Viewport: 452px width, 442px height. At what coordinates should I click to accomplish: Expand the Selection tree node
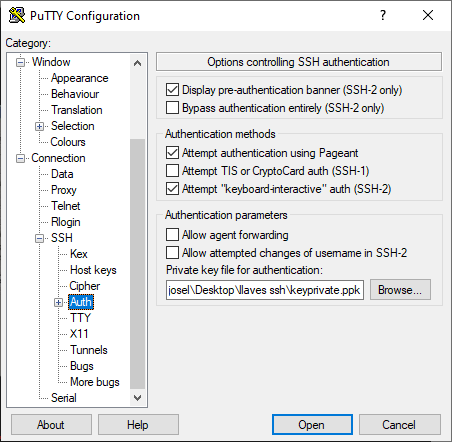tap(39, 126)
